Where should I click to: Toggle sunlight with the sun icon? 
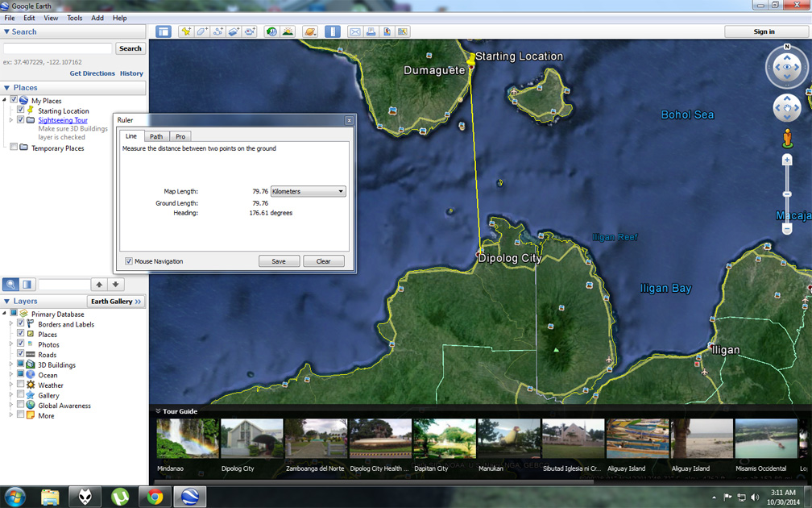288,31
